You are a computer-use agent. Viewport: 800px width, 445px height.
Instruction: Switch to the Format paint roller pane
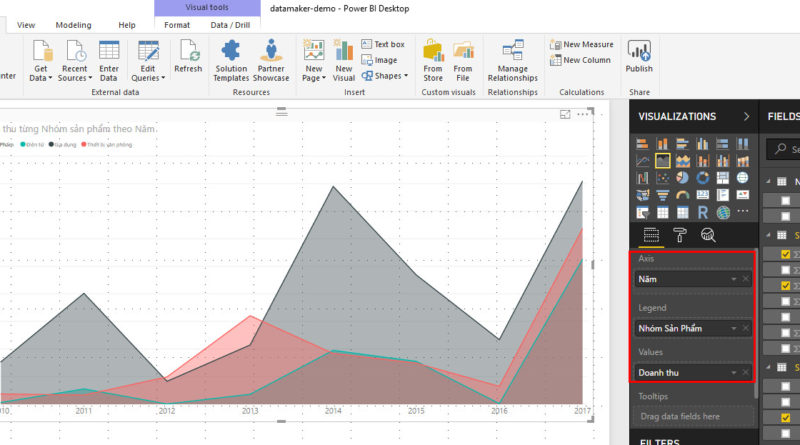click(679, 236)
